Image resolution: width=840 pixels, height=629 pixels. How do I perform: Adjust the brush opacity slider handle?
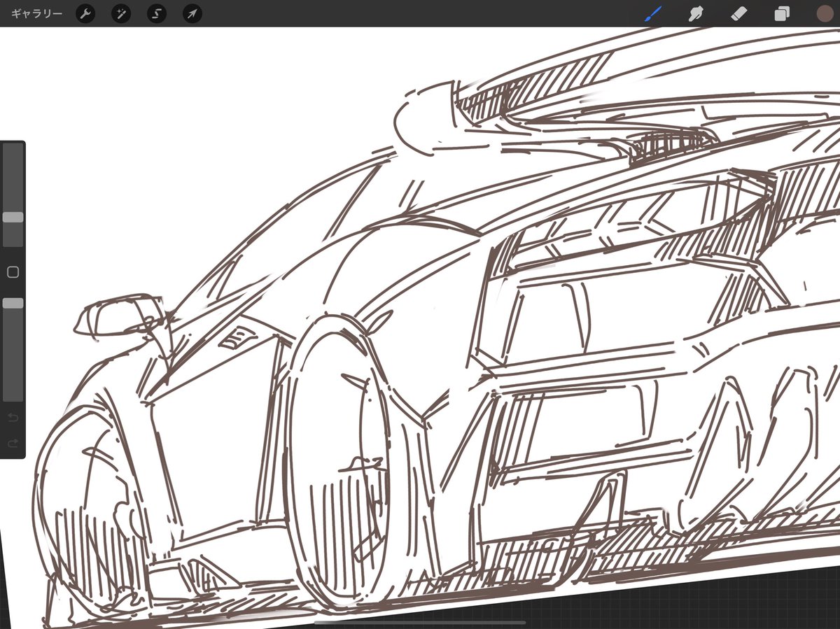coord(13,303)
